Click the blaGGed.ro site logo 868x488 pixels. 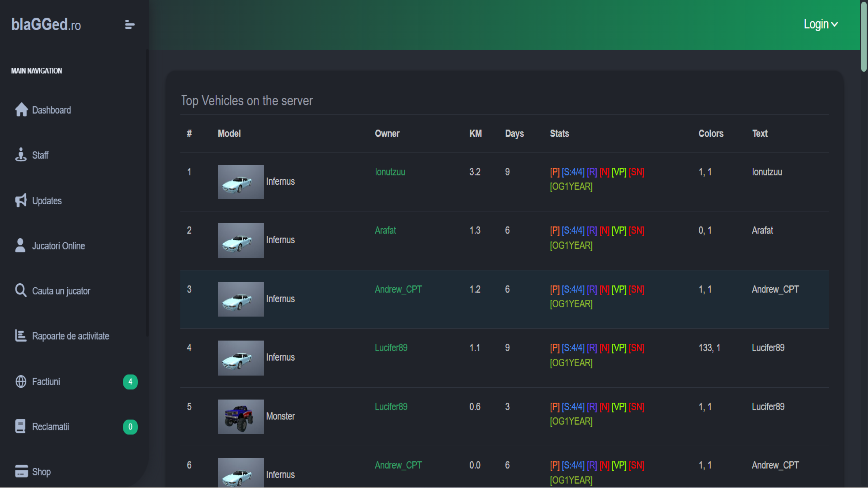[46, 25]
